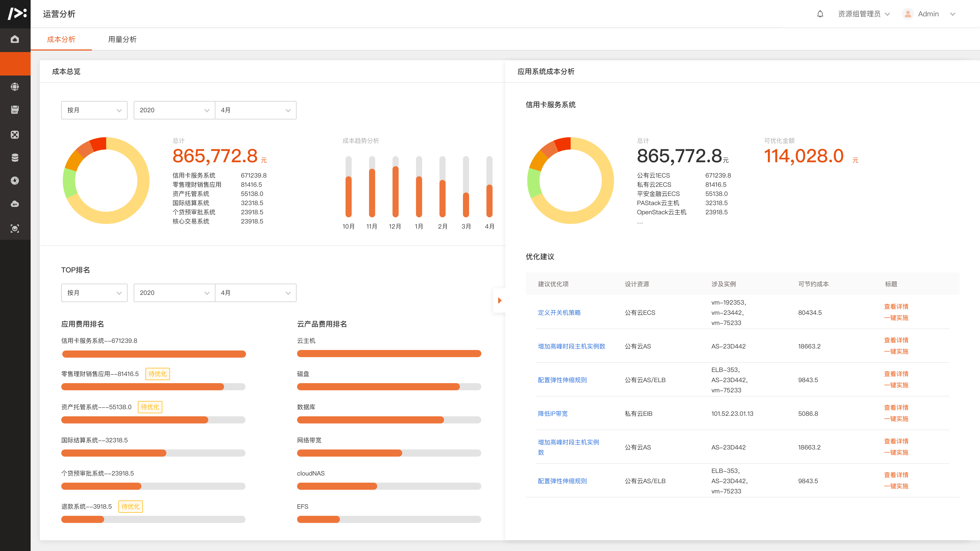Viewport: 980px width, 551px height.
Task: Expand the Admin user menu
Action: (929, 14)
